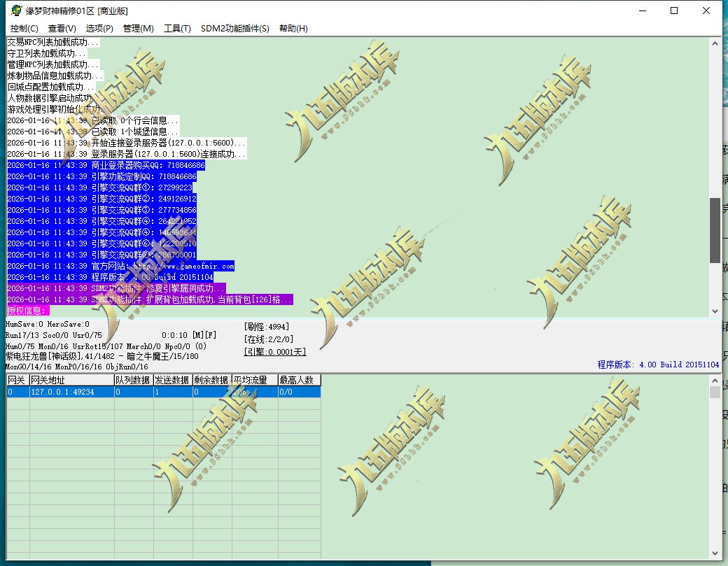Open the 帮助(H) menu
The image size is (728, 566).
pyautogui.click(x=293, y=28)
